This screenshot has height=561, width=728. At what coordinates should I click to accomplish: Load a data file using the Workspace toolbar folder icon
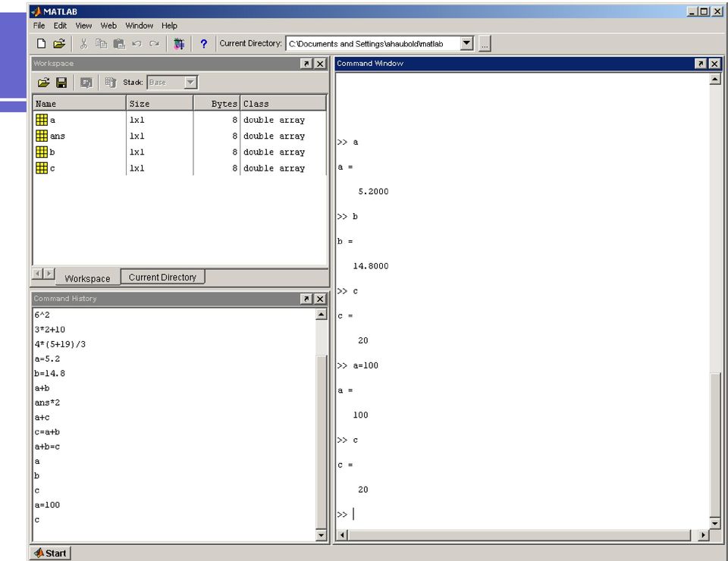click(x=44, y=83)
